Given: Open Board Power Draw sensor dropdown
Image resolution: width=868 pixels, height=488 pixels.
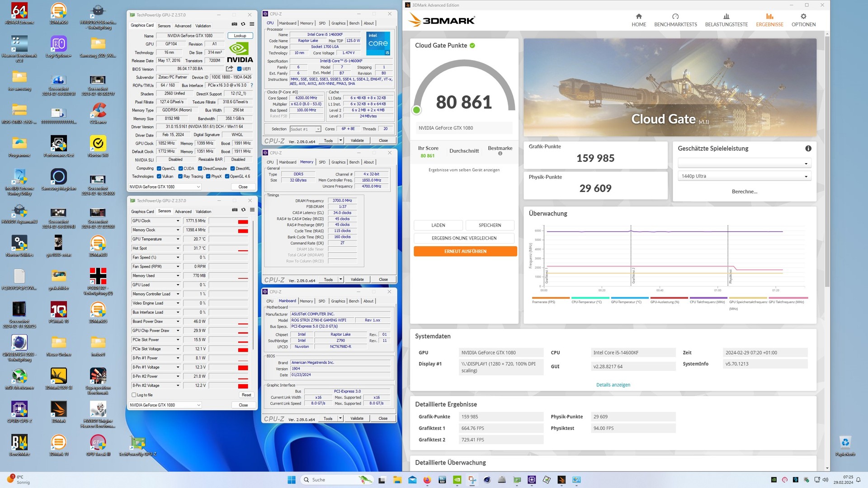Looking at the screenshot, I should (178, 322).
